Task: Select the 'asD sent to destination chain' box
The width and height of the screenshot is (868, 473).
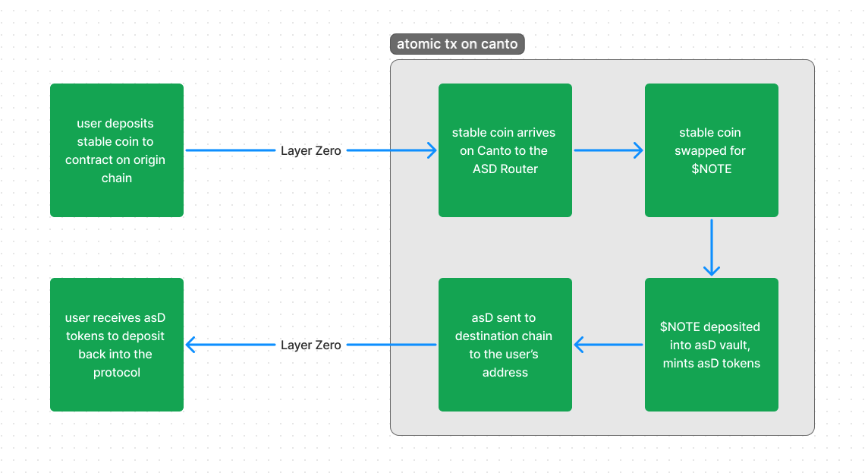Action: [x=505, y=345]
